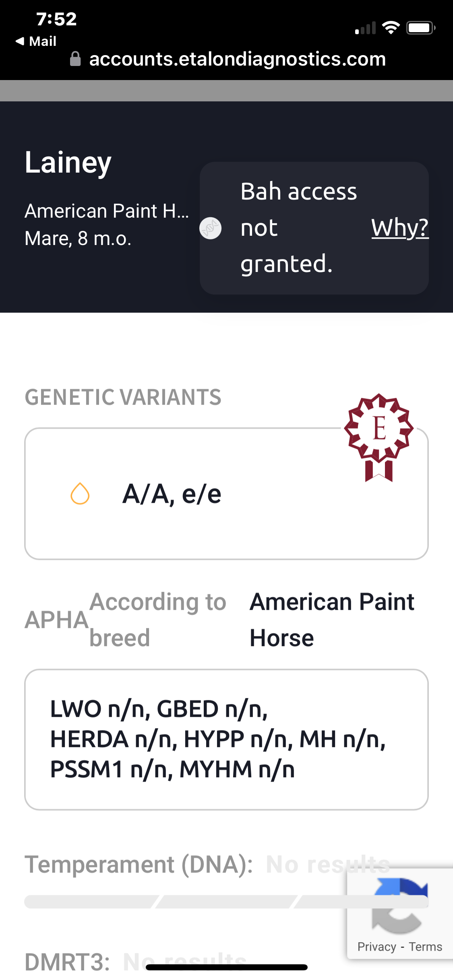This screenshot has width=453, height=980.
Task: Tap the American Paint Horse breed value
Action: (332, 620)
